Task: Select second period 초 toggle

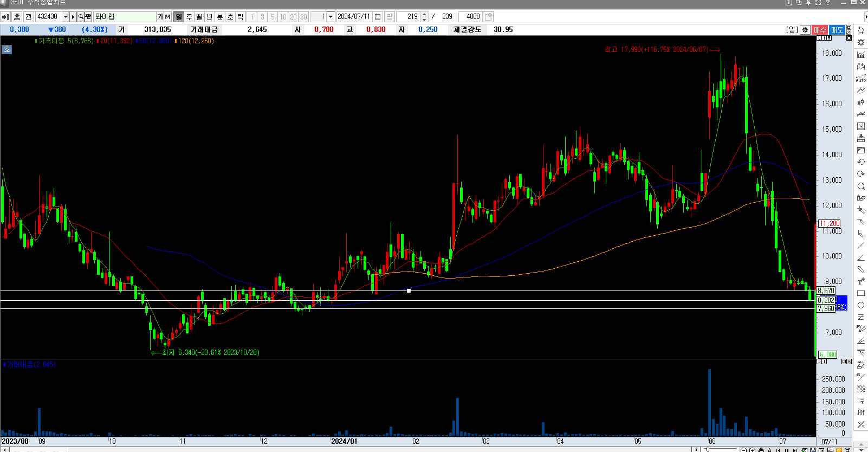Action: pyautogui.click(x=230, y=17)
